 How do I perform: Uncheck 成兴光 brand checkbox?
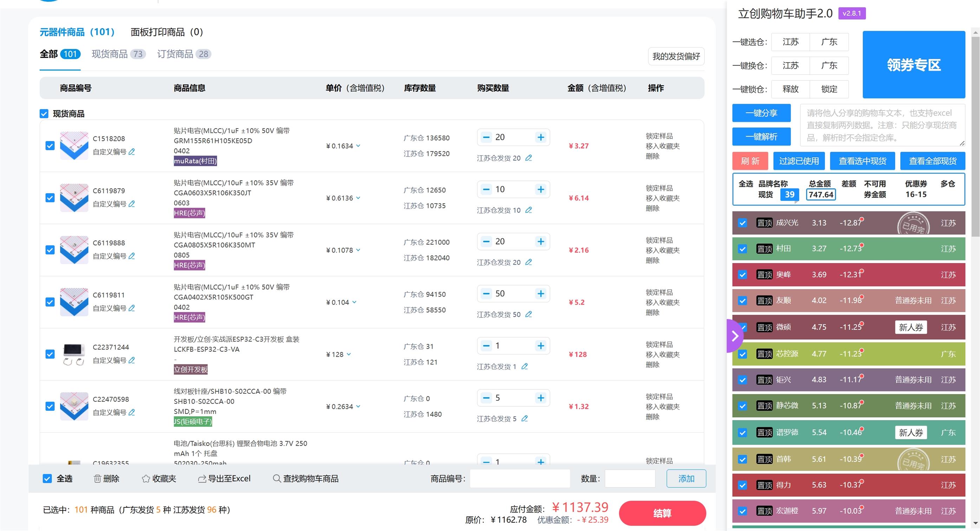742,223
